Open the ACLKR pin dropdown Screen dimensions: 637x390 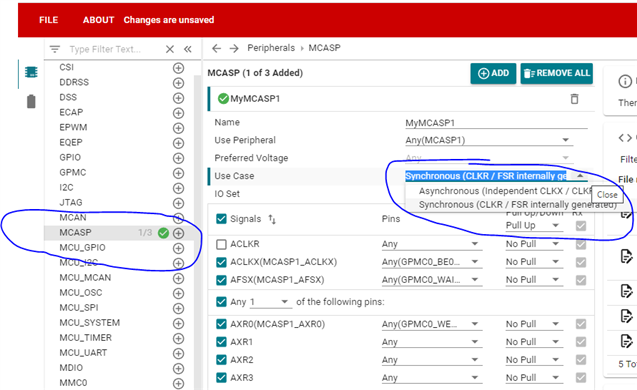tap(431, 244)
